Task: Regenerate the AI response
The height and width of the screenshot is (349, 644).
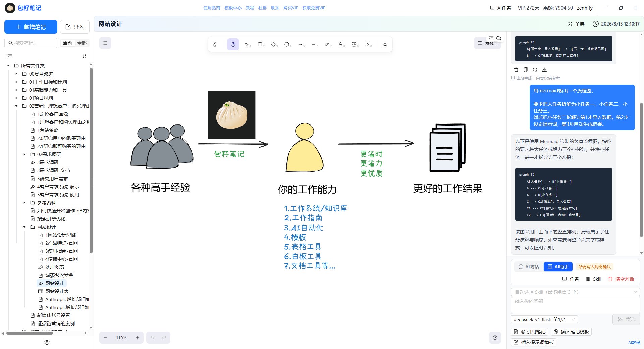Action: point(535,70)
